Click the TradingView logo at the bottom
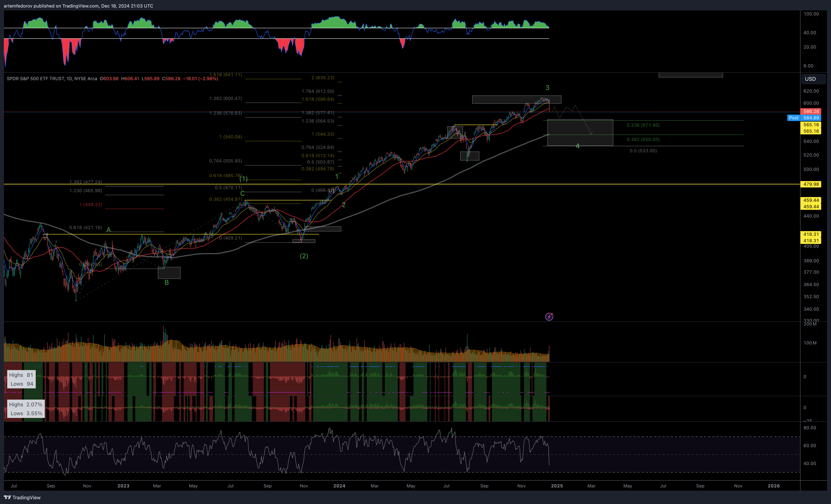The width and height of the screenshot is (831, 504). pyautogui.click(x=22, y=497)
